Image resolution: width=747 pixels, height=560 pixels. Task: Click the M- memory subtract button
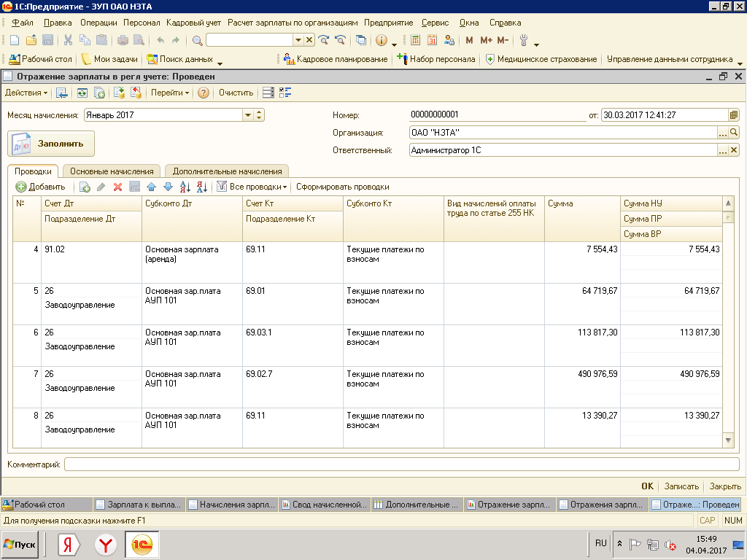pyautogui.click(x=503, y=41)
